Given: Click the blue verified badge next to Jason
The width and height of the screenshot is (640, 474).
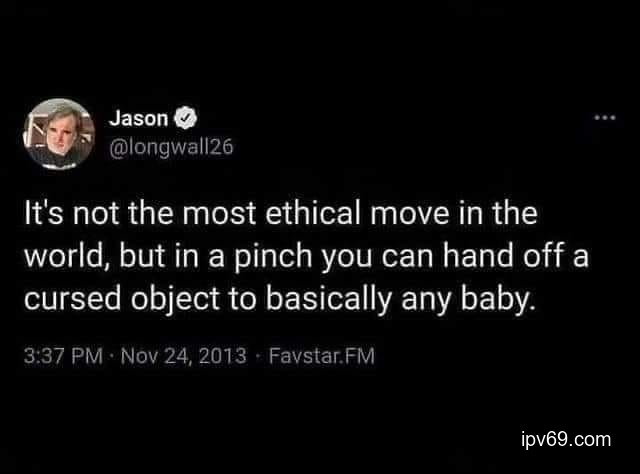Looking at the screenshot, I should pos(182,117).
